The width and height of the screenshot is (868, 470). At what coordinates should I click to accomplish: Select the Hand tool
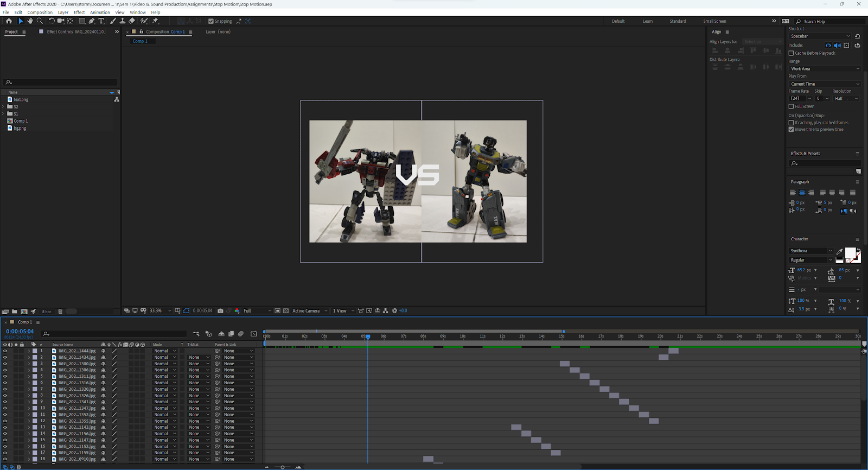[30, 21]
